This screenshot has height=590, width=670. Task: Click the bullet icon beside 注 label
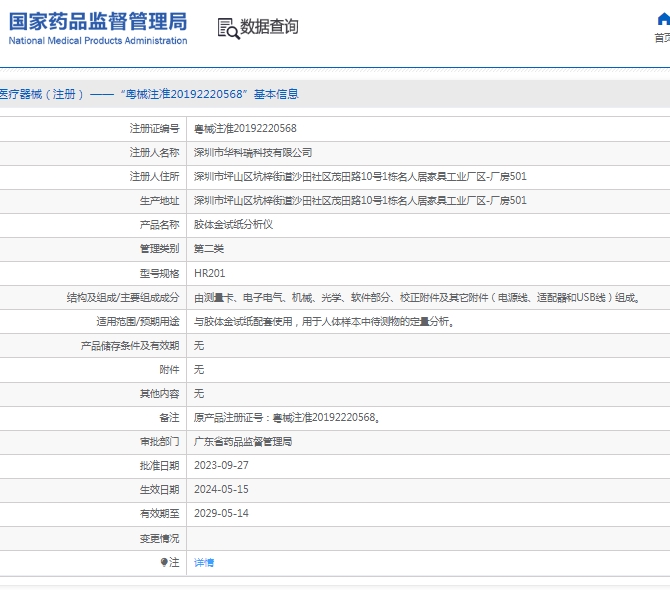point(164,562)
